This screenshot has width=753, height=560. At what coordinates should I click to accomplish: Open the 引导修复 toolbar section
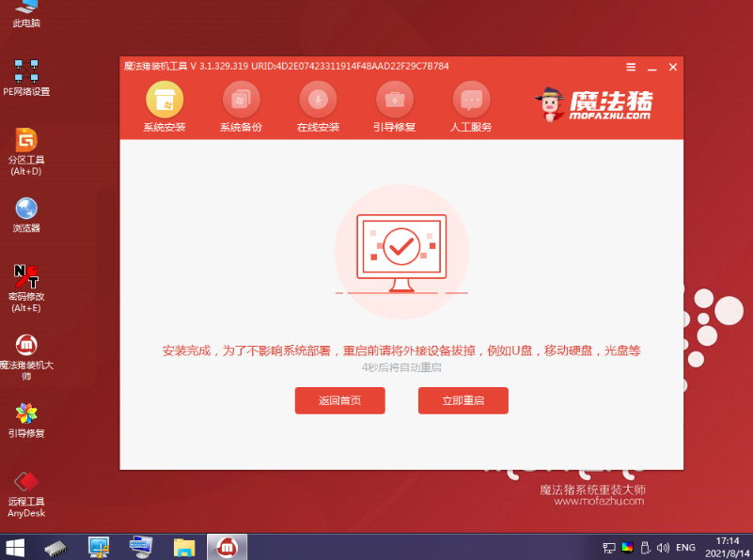point(395,101)
